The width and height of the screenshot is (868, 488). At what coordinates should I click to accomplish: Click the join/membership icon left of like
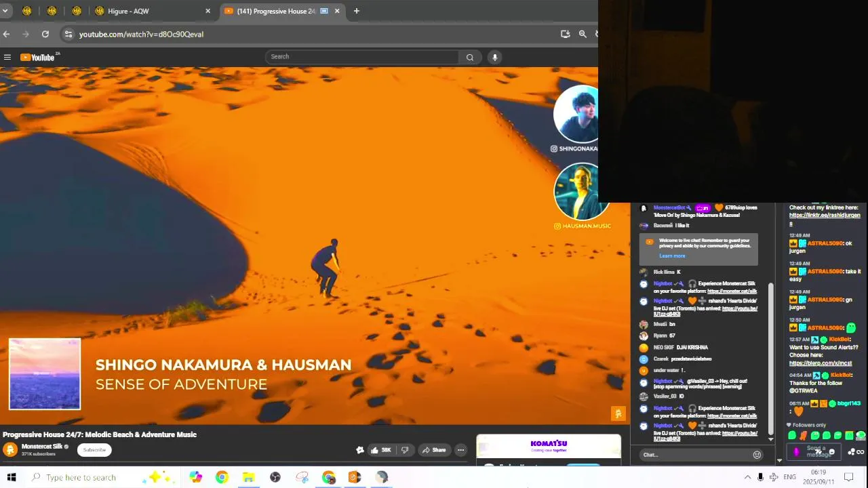tap(360, 450)
